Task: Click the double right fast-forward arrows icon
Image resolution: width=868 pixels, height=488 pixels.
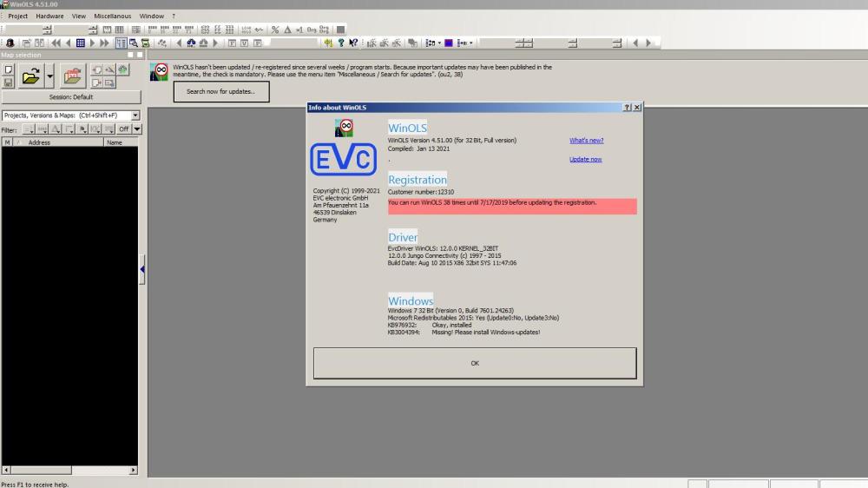Action: point(104,43)
